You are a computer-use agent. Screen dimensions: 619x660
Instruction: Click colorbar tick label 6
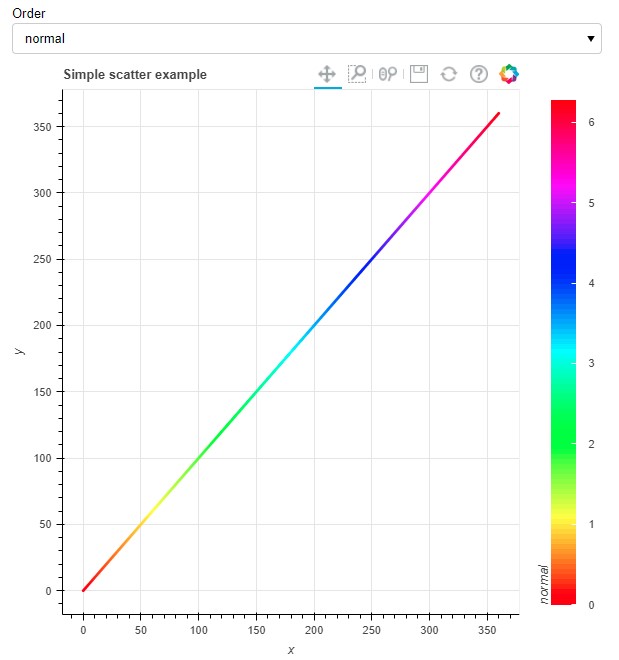click(x=591, y=122)
